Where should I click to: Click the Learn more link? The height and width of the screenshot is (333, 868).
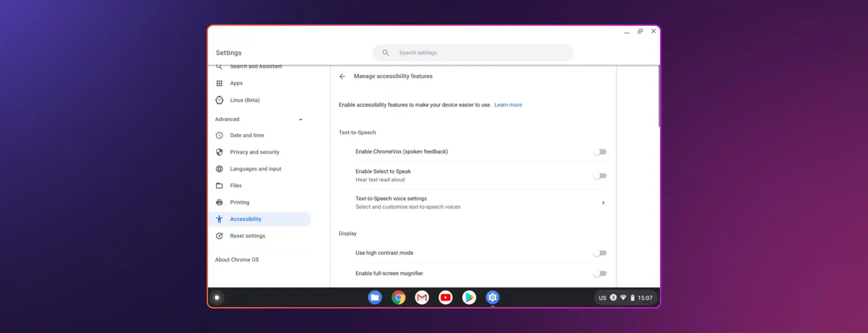[x=508, y=105]
